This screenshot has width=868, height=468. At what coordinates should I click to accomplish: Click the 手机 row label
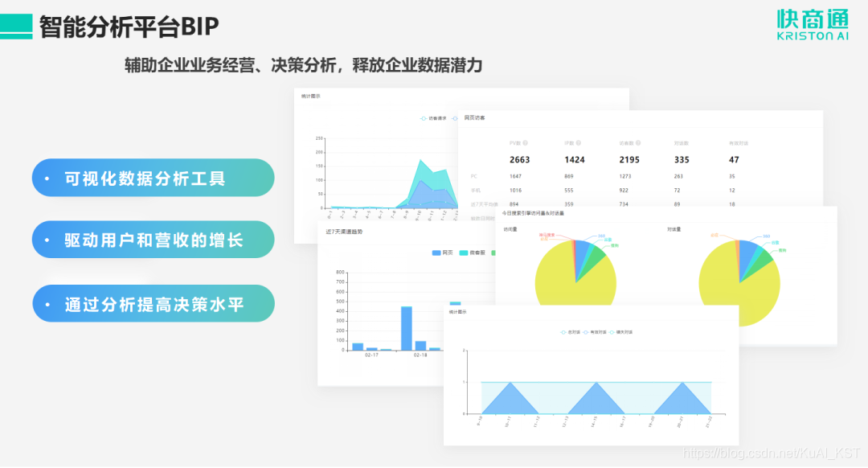point(476,190)
